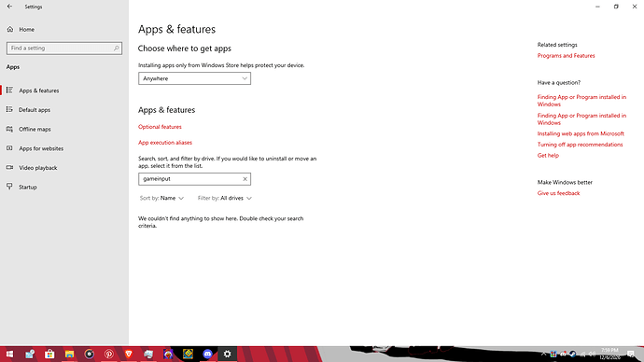Click the Video playback camera icon
Image resolution: width=644 pixels, height=362 pixels.
pyautogui.click(x=9, y=167)
